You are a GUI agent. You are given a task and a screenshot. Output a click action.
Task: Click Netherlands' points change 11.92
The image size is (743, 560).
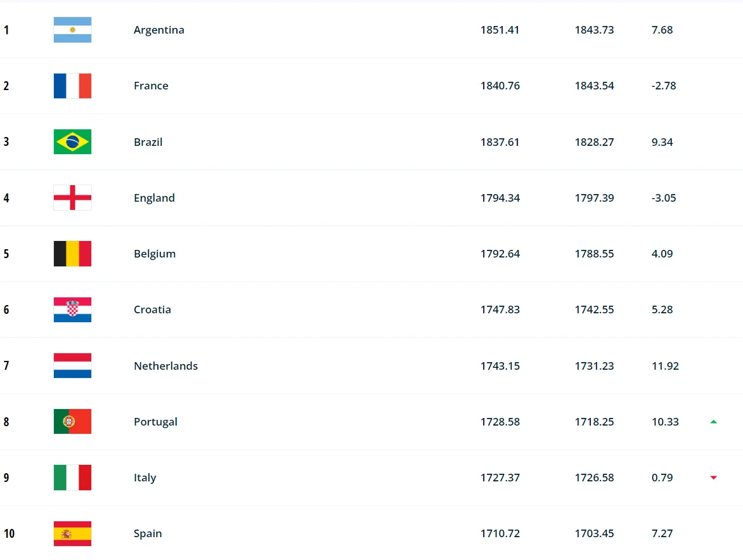[x=665, y=366]
